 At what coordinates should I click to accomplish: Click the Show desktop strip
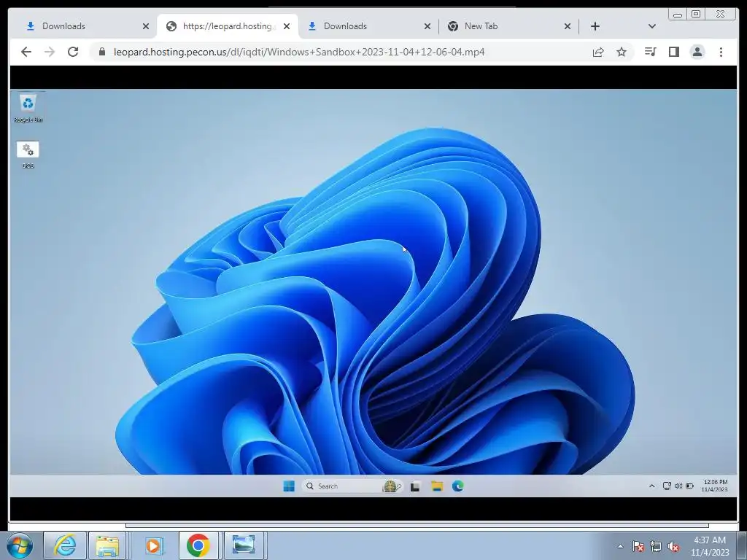742,545
